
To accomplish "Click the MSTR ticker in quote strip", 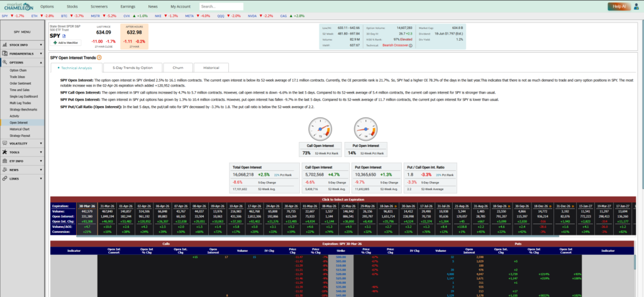I will (x=96, y=16).
